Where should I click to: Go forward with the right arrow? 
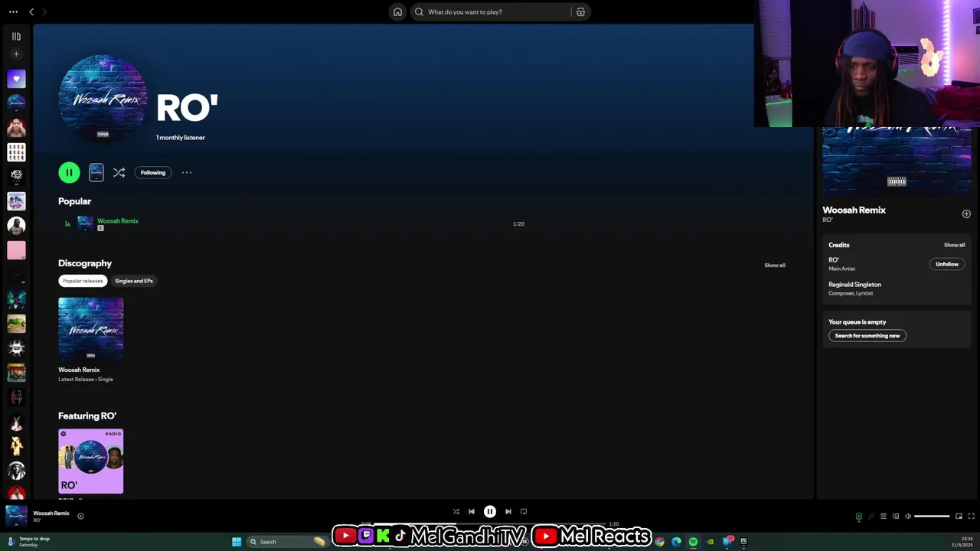click(44, 11)
